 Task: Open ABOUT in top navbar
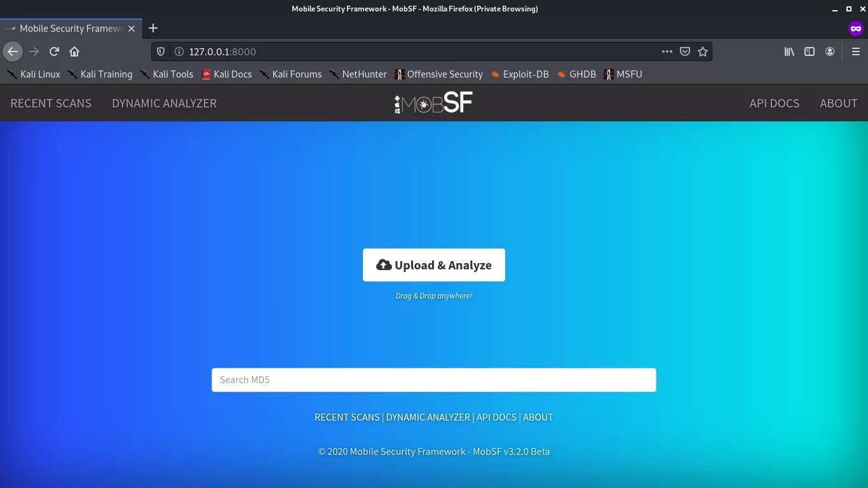click(839, 103)
